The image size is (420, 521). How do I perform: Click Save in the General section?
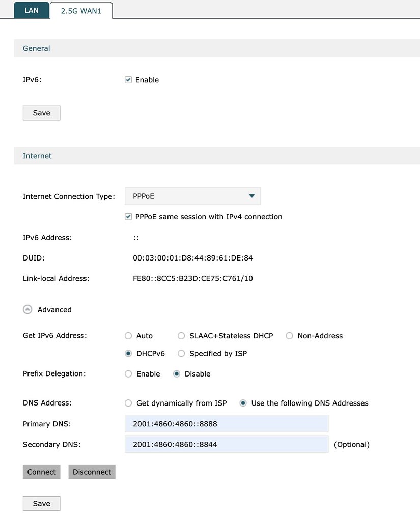tap(41, 113)
